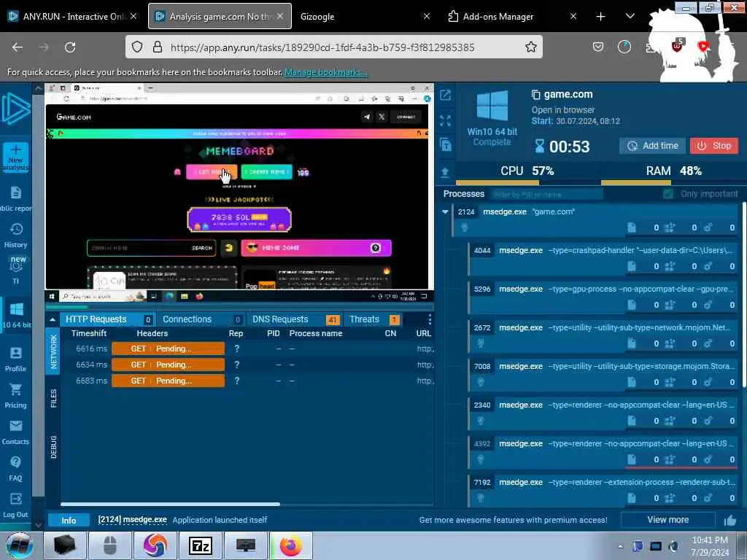Open the Profile sidebar item
The width and height of the screenshot is (747, 560).
(16, 359)
